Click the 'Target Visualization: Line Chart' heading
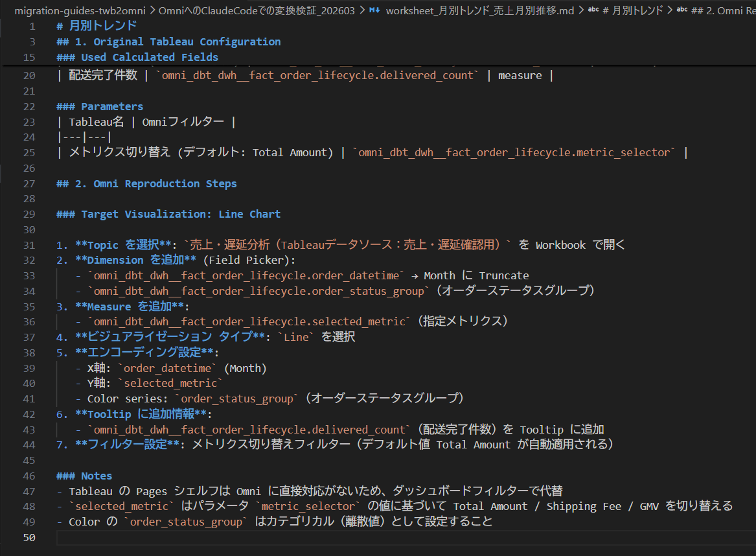Viewport: 756px width, 556px height. pyautogui.click(x=168, y=214)
